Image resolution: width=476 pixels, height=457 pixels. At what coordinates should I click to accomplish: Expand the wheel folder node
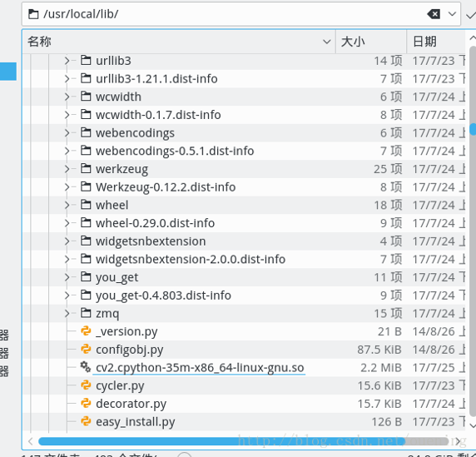tap(67, 205)
